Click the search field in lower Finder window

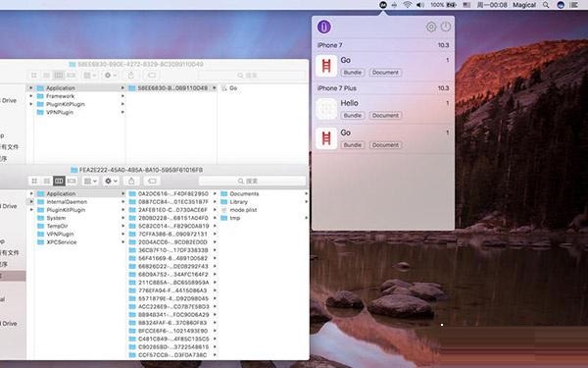[253, 181]
